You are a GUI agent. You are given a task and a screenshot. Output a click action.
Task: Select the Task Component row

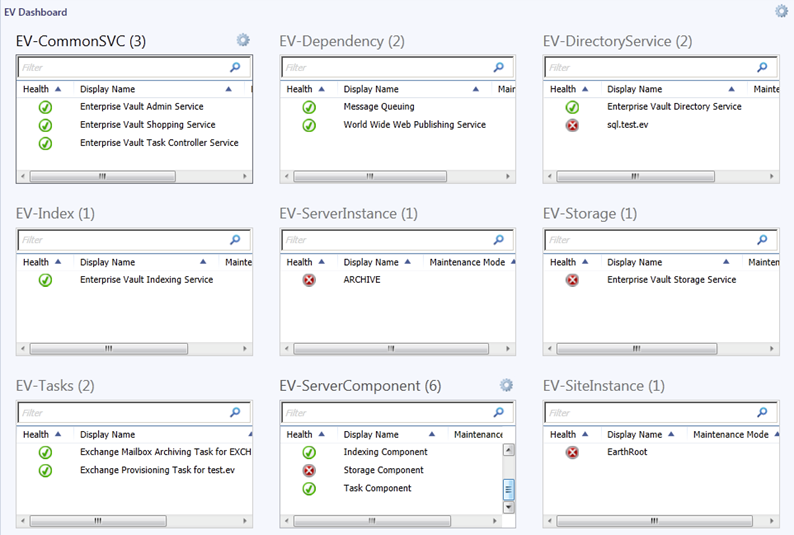coord(392,488)
